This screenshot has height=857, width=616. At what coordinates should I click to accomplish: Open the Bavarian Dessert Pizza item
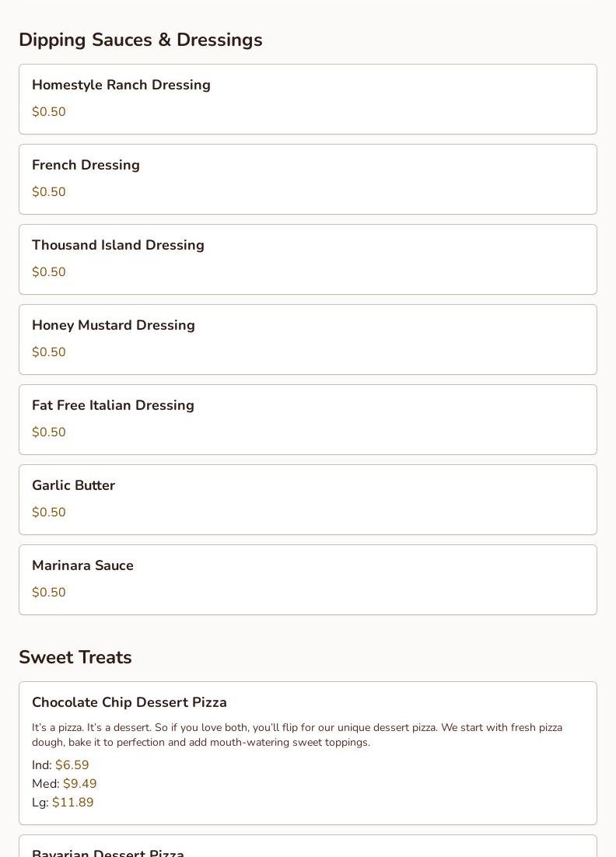click(108, 852)
